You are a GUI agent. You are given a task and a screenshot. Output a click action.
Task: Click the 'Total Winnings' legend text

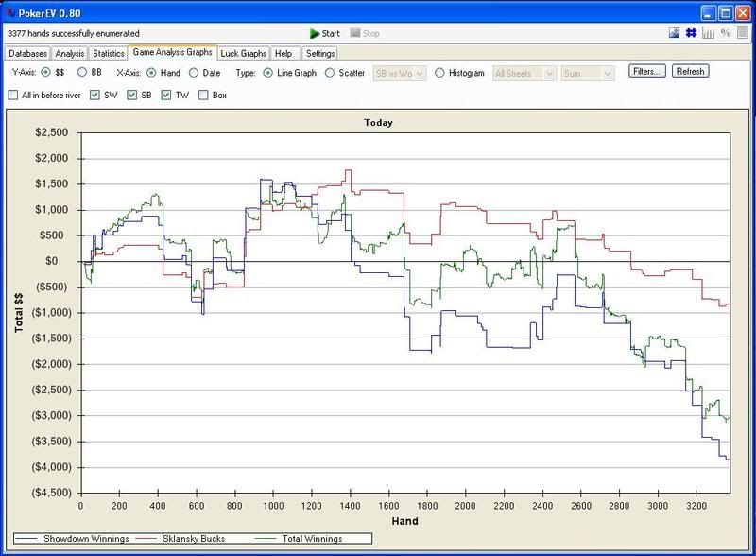tap(313, 539)
